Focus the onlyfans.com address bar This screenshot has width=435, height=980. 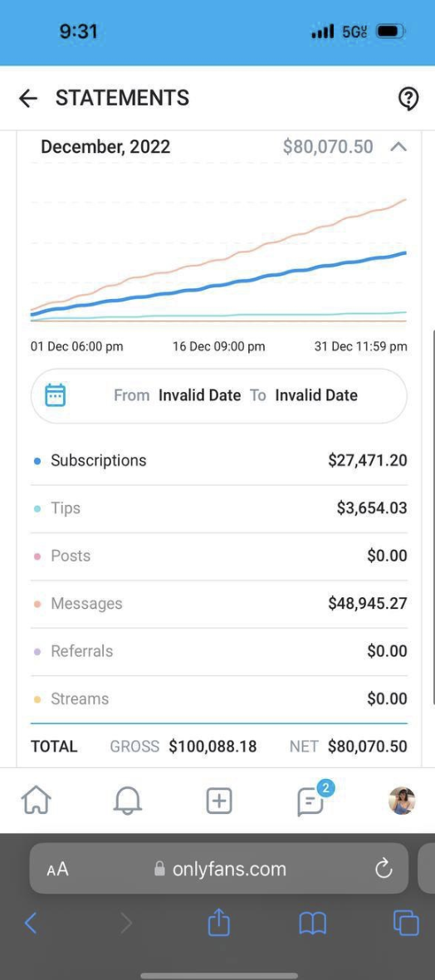click(x=219, y=869)
